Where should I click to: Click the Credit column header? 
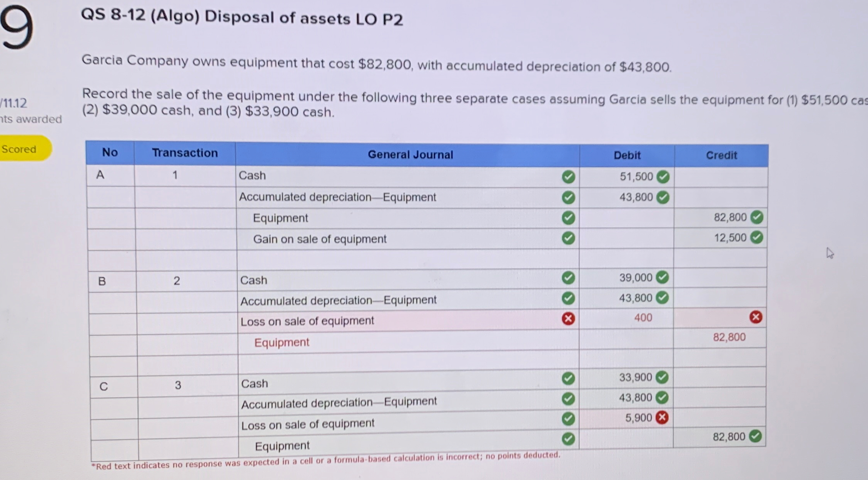[x=721, y=155]
